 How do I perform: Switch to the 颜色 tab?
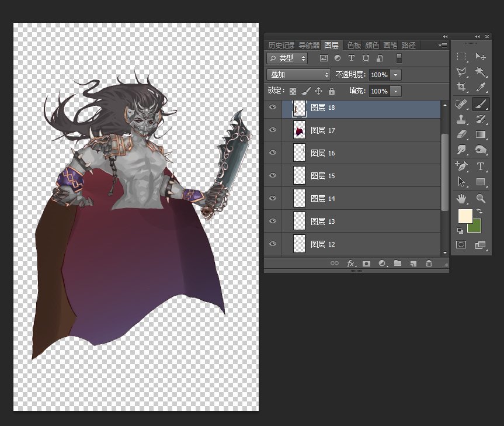(x=372, y=46)
